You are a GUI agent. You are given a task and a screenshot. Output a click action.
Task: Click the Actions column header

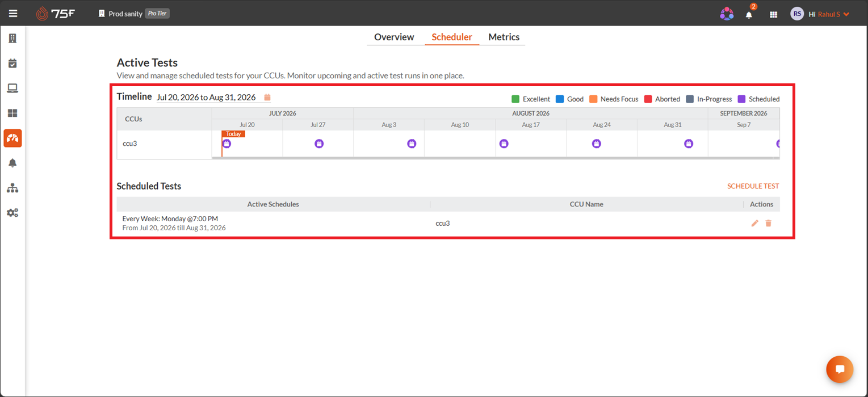[761, 204]
